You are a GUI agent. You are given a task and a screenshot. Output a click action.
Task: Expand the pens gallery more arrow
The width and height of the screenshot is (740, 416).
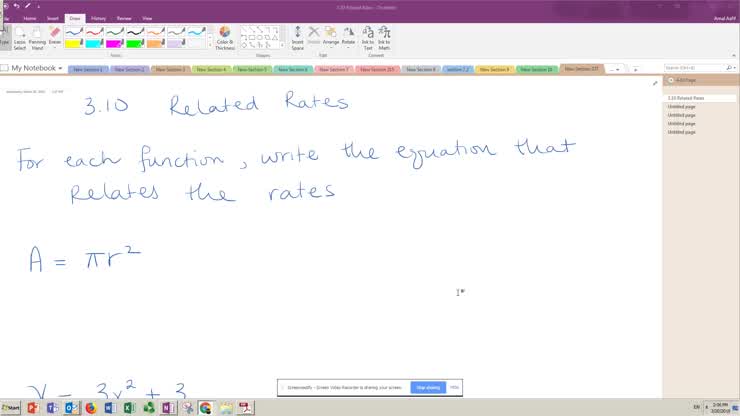point(209,45)
